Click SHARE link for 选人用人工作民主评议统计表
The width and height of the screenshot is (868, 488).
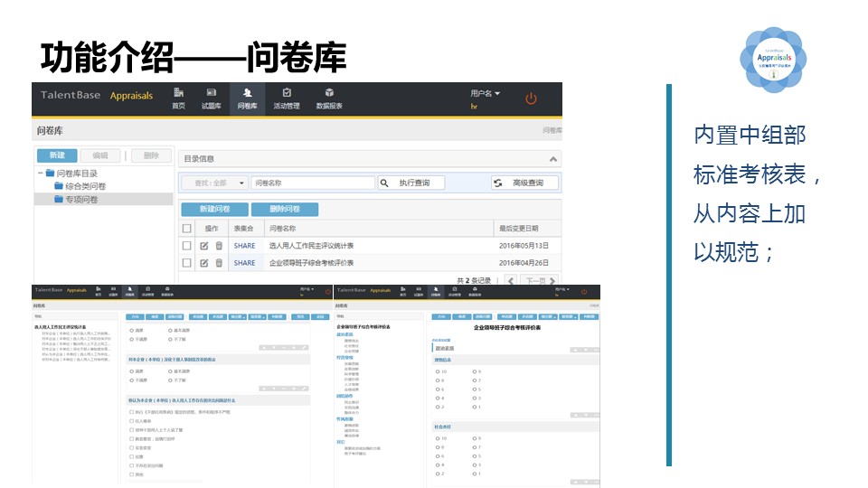245,246
